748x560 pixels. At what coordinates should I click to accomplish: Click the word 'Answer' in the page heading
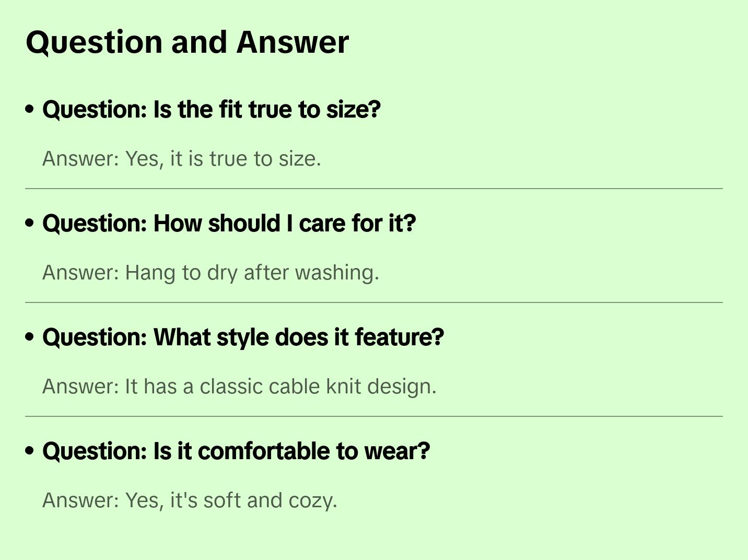293,43
